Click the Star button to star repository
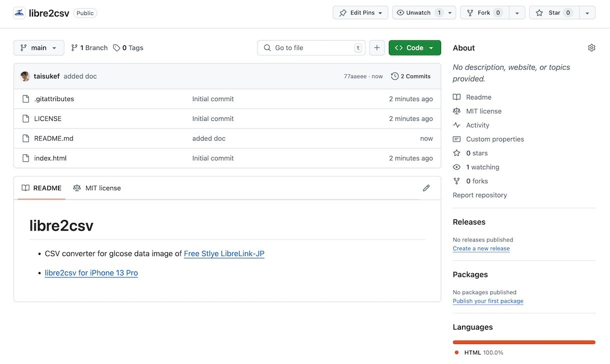610x364 pixels. click(554, 13)
